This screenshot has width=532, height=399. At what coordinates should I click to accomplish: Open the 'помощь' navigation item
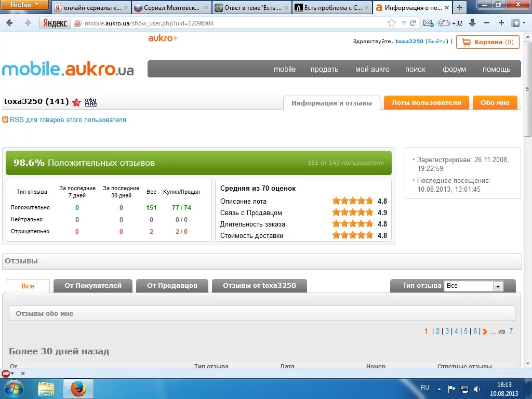pos(496,69)
